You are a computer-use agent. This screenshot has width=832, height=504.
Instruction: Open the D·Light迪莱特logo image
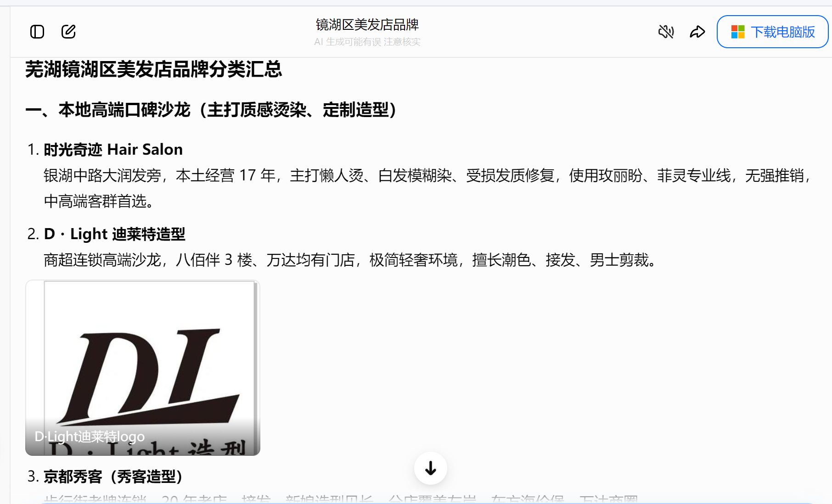coord(143,368)
